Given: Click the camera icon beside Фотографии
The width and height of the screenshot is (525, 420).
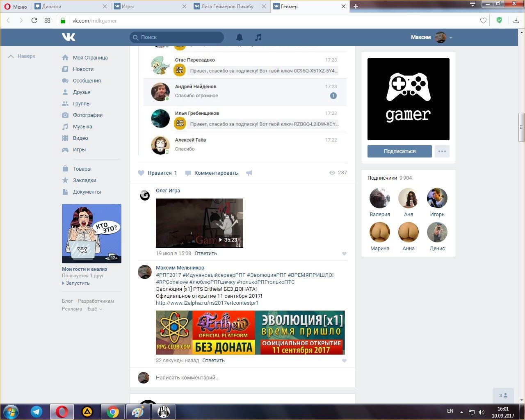Looking at the screenshot, I should pyautogui.click(x=65, y=115).
